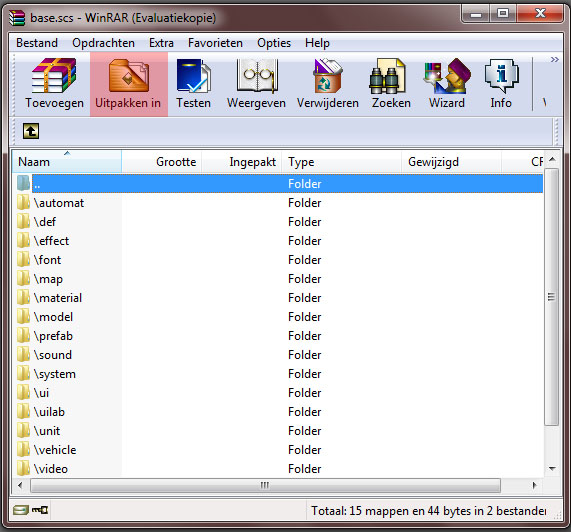Open the Opdrachten menu

103,43
